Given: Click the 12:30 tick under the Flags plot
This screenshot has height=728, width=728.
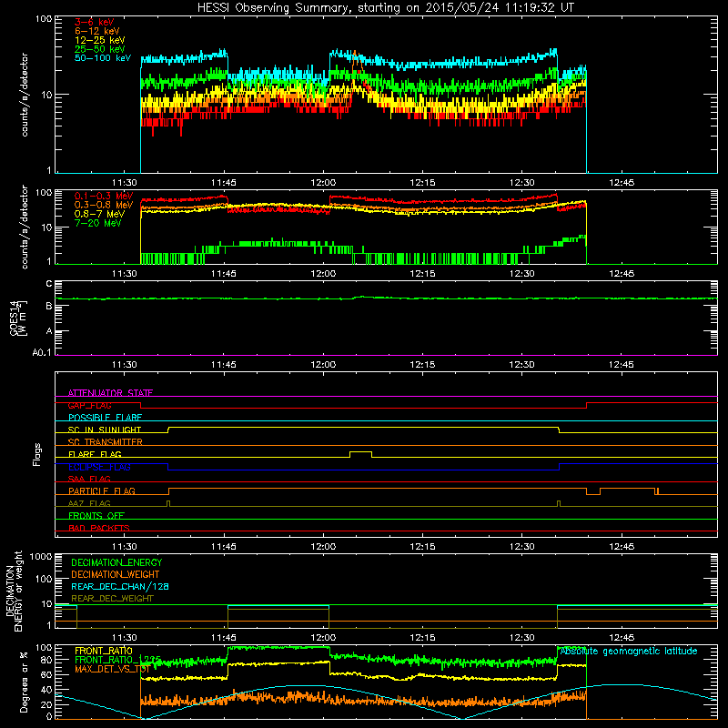Looking at the screenshot, I should pyautogui.click(x=521, y=547).
